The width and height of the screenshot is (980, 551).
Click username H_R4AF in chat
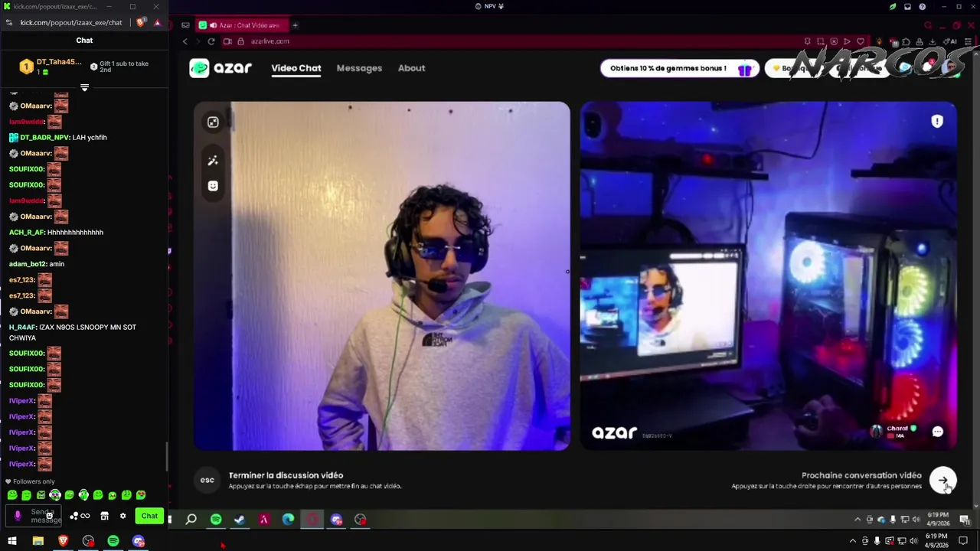22,328
